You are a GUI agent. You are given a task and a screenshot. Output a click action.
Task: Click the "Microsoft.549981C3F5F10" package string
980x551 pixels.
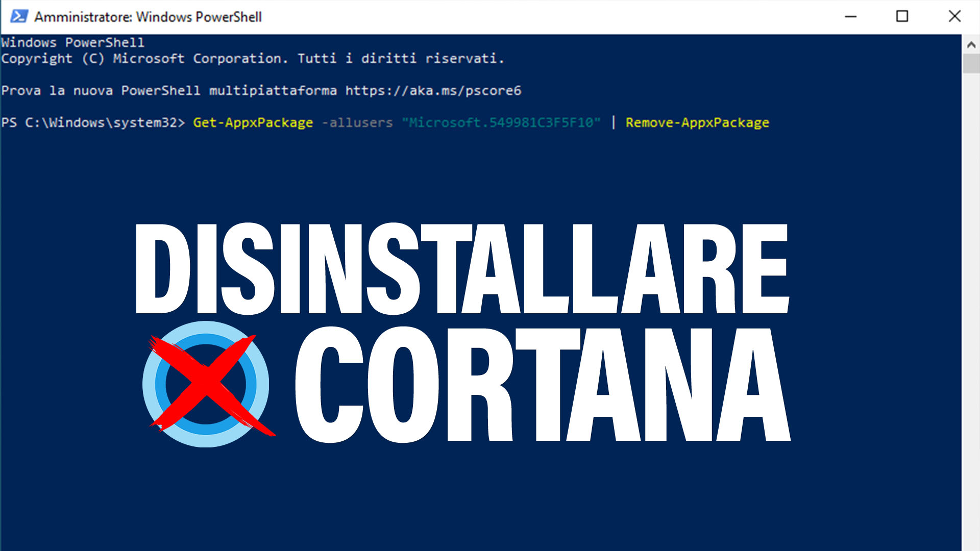tap(501, 123)
